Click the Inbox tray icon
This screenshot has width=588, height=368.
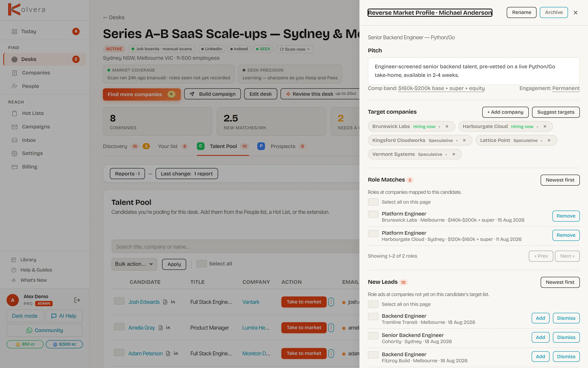coord(14,140)
